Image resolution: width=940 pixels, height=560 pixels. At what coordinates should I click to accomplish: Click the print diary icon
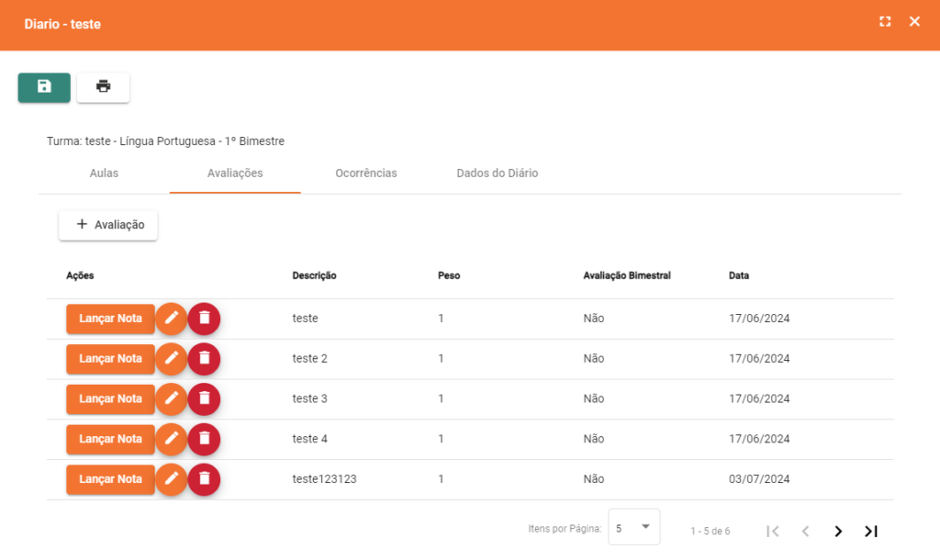click(x=103, y=87)
